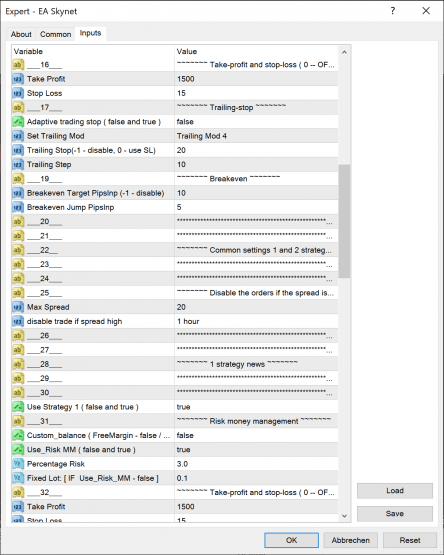This screenshot has height=555, width=444.
Task: Select the 'Disable the orders if the spread is...' cell
Action: tap(256, 293)
